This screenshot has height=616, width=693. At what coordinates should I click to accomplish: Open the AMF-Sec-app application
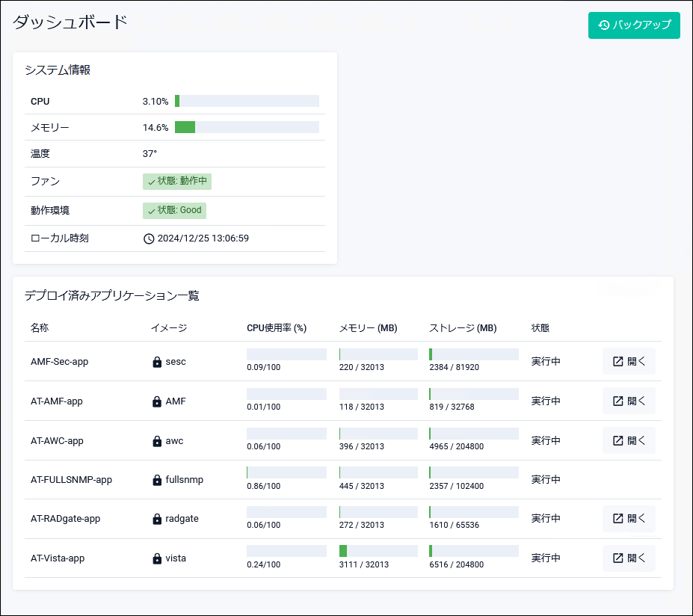click(x=629, y=361)
